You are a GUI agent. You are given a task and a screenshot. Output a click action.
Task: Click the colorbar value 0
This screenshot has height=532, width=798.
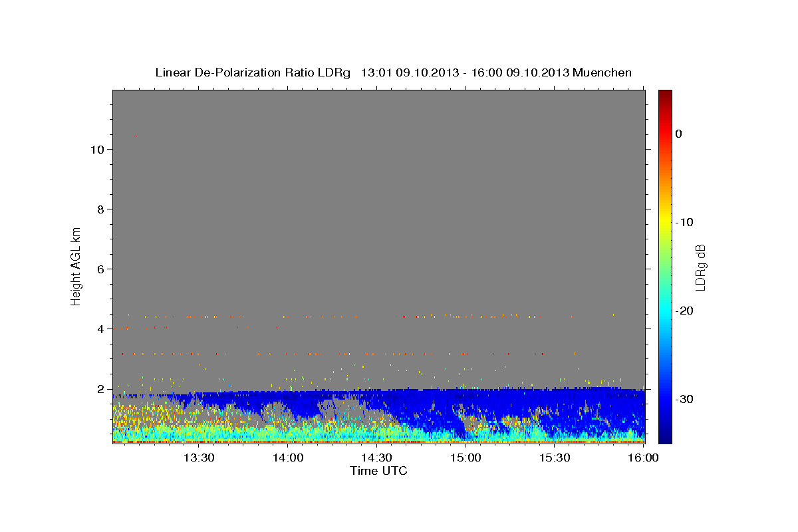(678, 134)
